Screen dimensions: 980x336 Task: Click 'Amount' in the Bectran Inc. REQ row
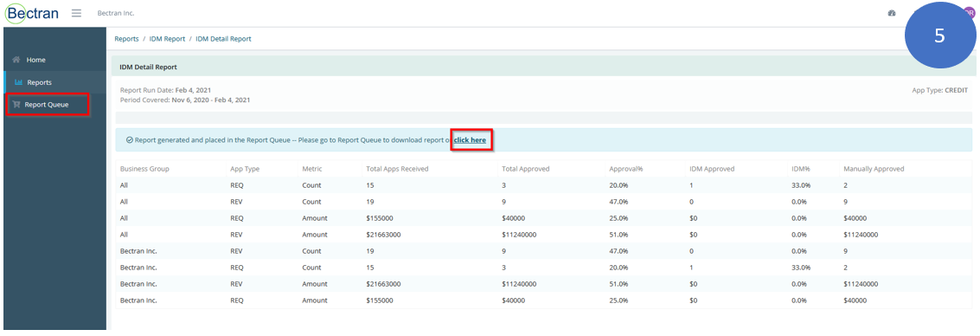point(314,300)
